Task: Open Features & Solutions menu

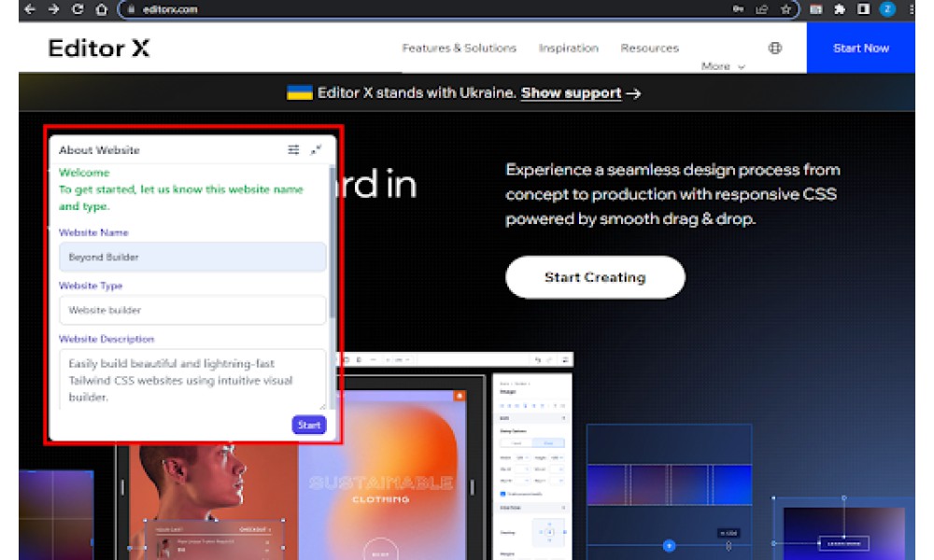Action: pos(460,48)
